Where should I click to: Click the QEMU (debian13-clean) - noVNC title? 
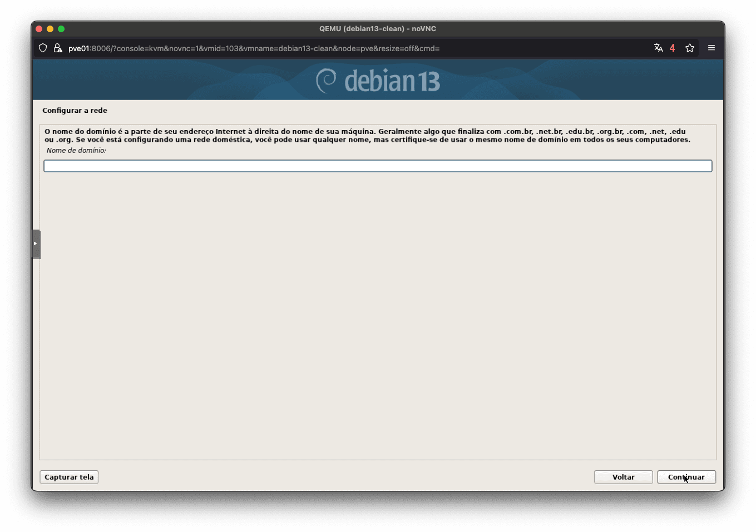[x=378, y=28]
